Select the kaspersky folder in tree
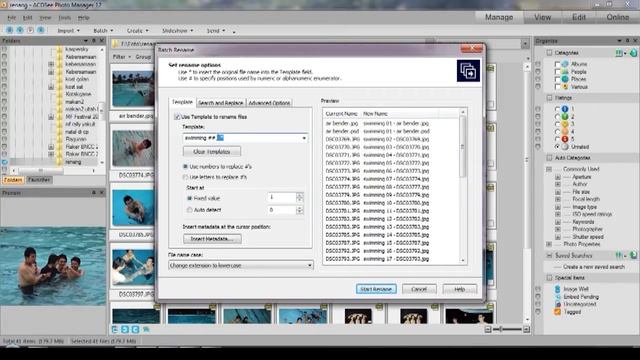Screen dimensions: 640x360 [x=77, y=49]
